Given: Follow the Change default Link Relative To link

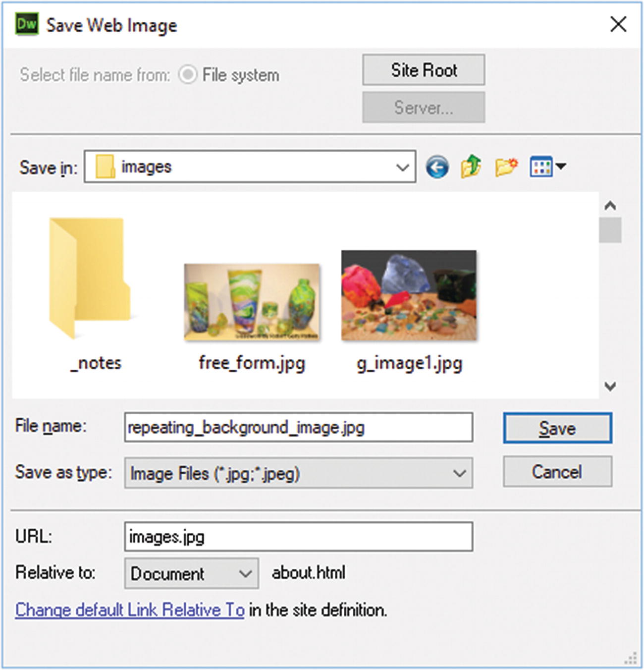Looking at the screenshot, I should [130, 610].
